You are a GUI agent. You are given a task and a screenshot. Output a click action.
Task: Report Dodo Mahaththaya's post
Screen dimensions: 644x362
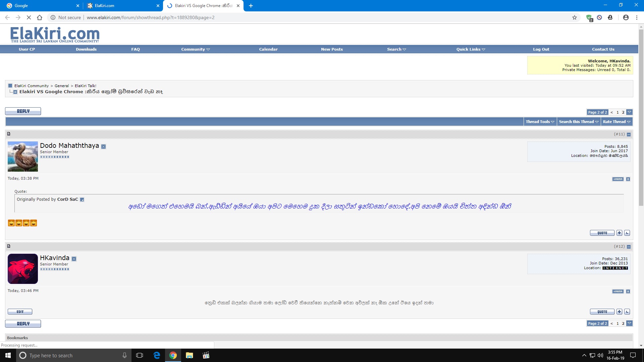click(628, 179)
